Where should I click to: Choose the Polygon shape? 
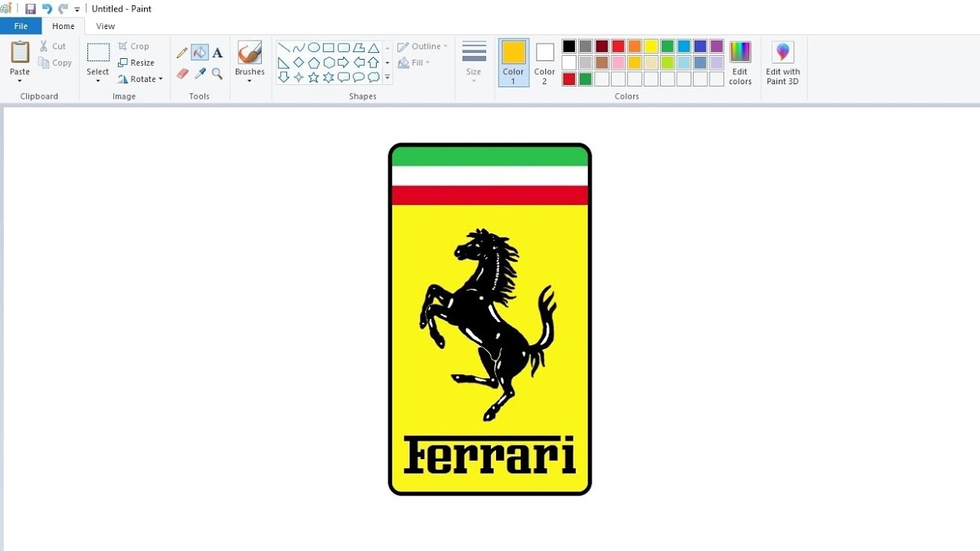358,47
